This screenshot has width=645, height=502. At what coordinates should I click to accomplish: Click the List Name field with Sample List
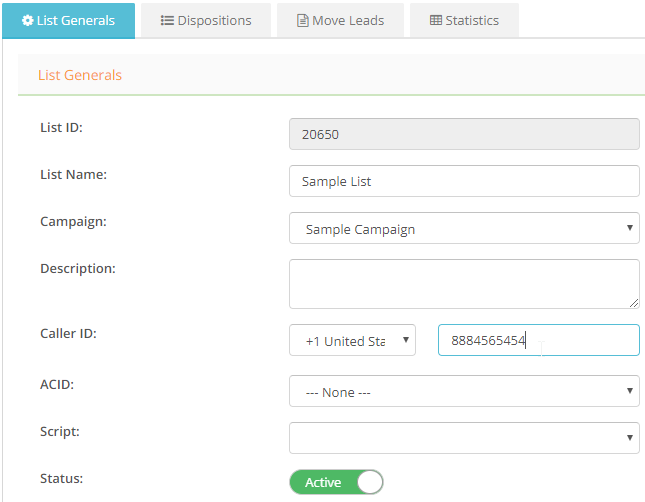pyautogui.click(x=464, y=181)
